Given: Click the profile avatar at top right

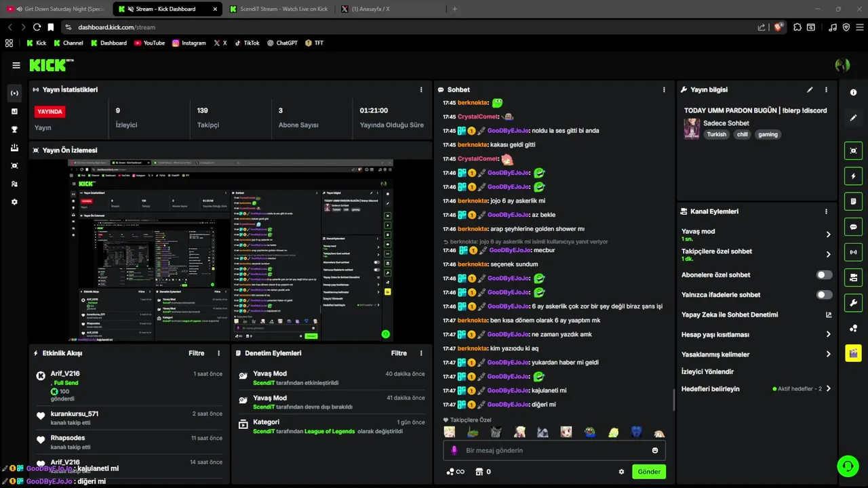Looking at the screenshot, I should (x=842, y=65).
